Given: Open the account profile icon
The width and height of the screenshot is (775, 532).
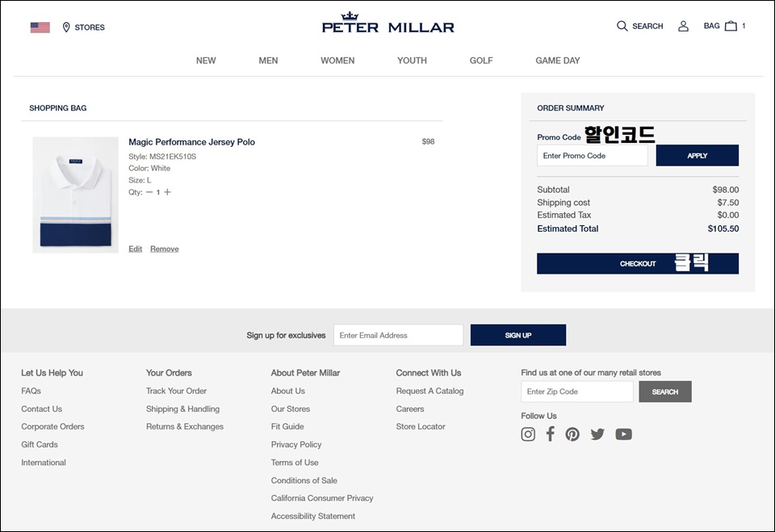Looking at the screenshot, I should 683,26.
